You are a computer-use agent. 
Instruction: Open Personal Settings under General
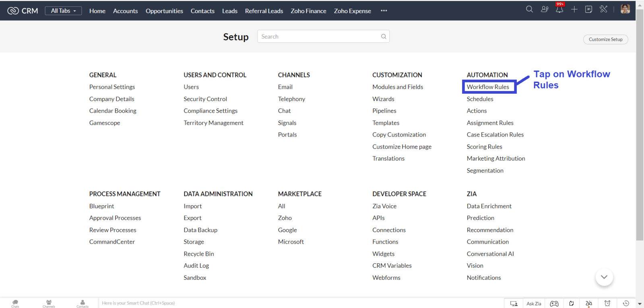click(x=112, y=87)
